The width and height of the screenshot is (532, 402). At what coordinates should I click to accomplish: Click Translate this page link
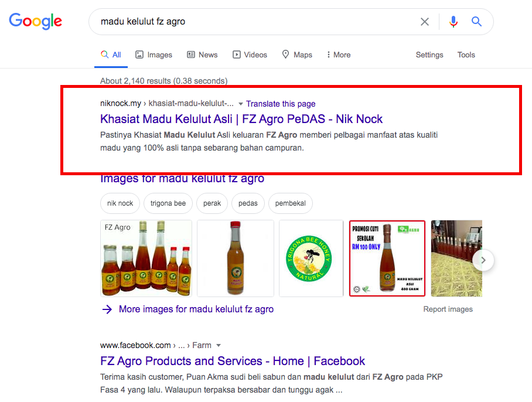coord(281,104)
